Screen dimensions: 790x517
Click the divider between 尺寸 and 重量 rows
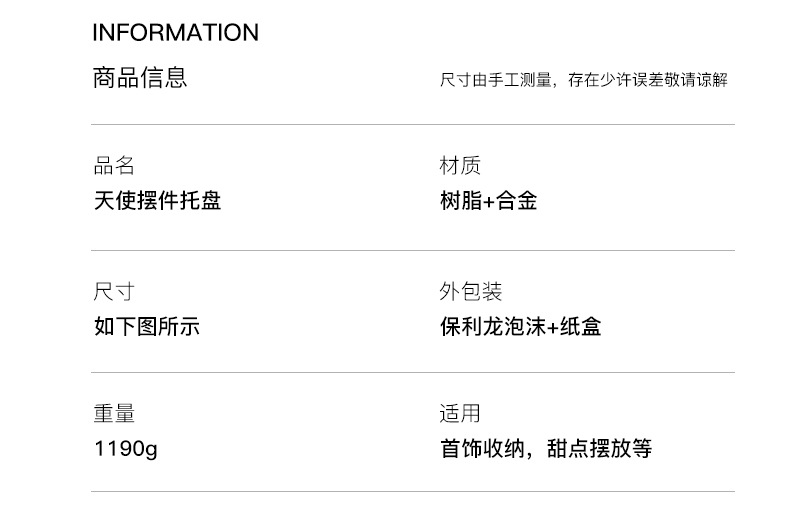(413, 373)
